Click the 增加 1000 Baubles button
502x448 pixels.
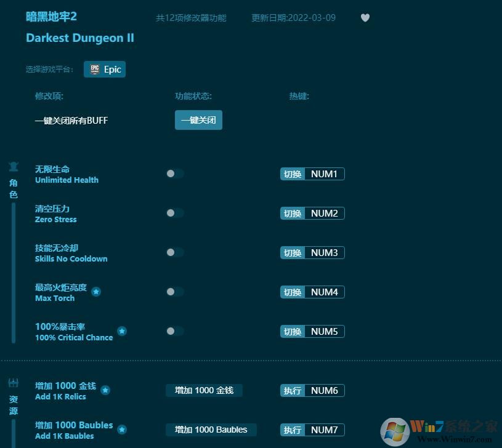[x=211, y=430]
